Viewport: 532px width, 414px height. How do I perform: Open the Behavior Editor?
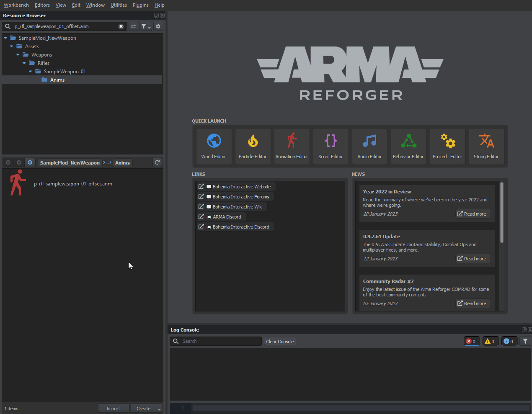pos(408,147)
